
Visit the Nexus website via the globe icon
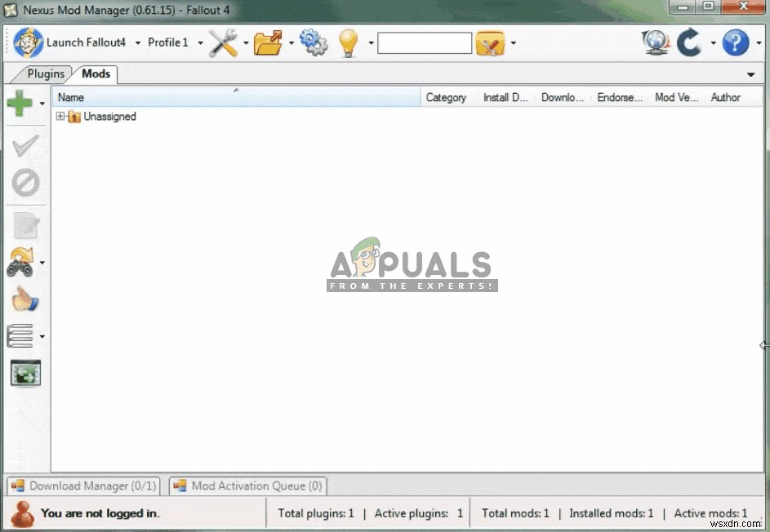click(x=656, y=42)
